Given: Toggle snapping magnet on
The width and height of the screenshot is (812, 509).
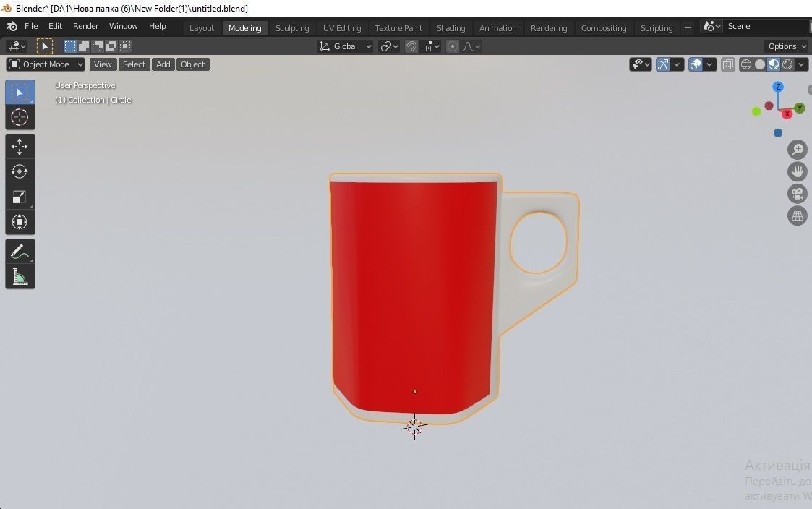Looking at the screenshot, I should pyautogui.click(x=411, y=46).
